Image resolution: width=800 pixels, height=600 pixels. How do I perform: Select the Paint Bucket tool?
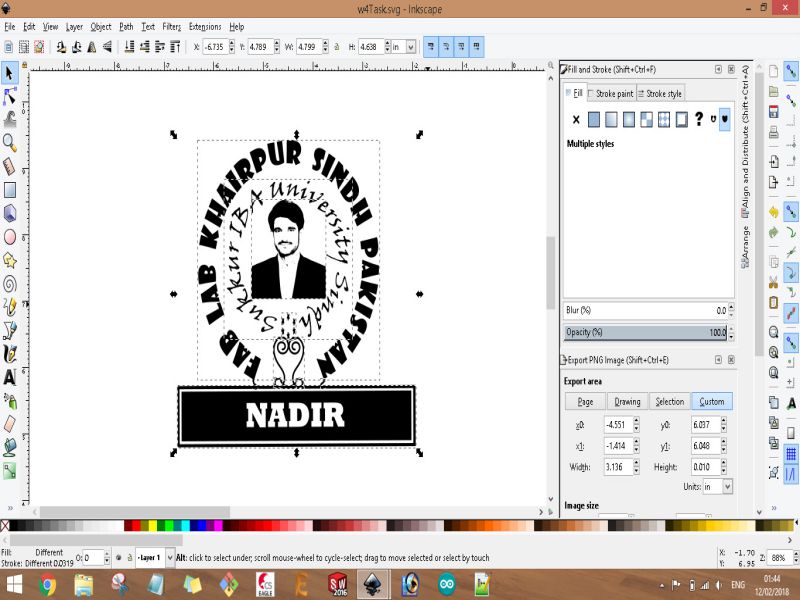tap(10, 447)
